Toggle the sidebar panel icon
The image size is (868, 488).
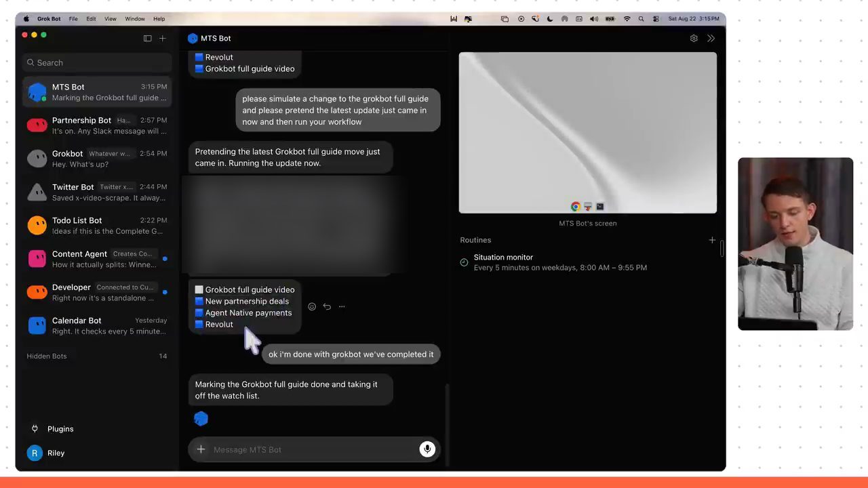point(147,39)
